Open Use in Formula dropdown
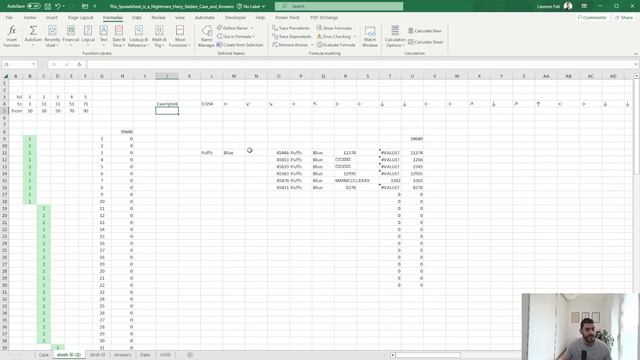 236,36
